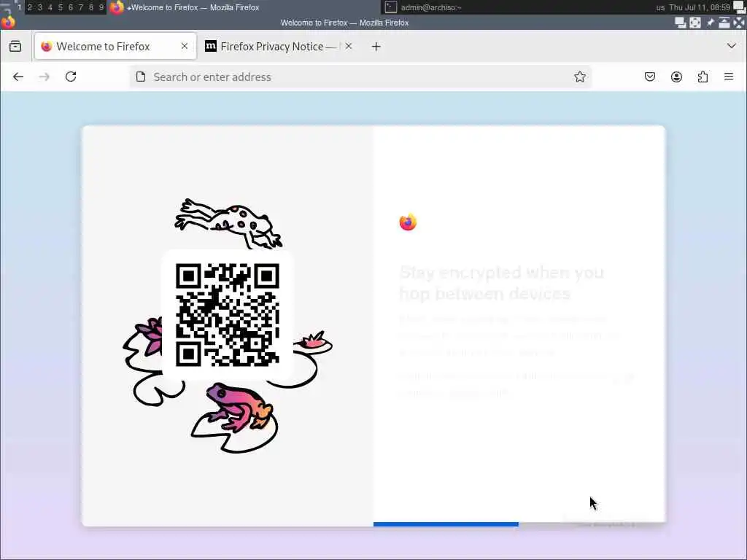
Task: Open the Firefox account menu
Action: pos(676,77)
